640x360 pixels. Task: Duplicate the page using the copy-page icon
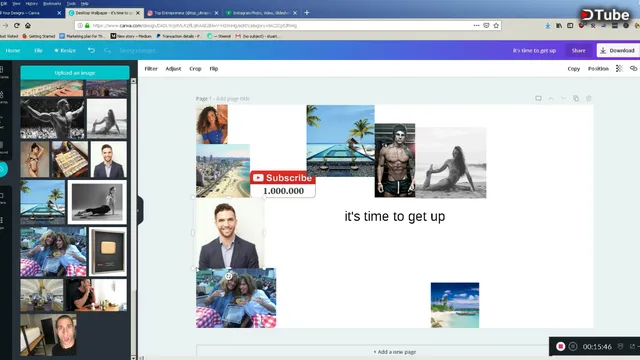tap(576, 98)
